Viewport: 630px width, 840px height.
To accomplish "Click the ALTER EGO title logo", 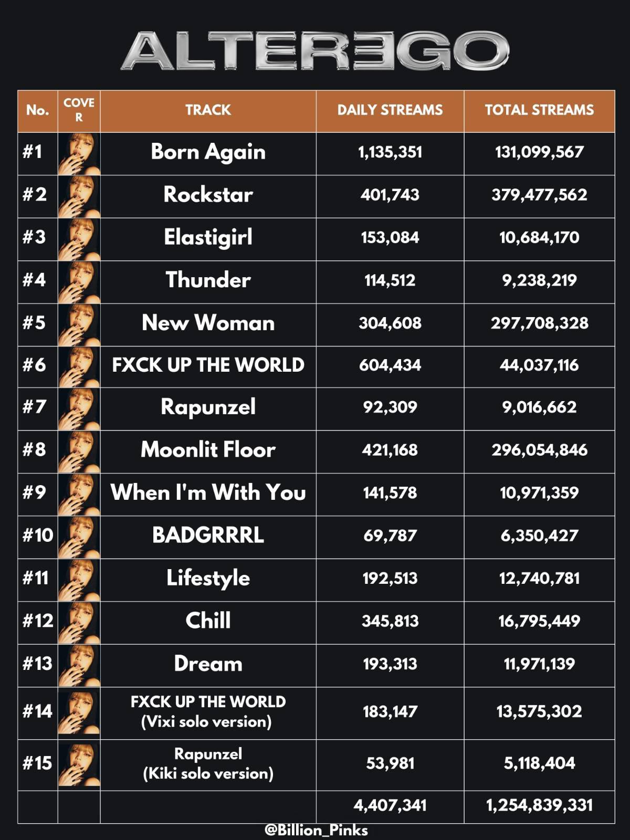I will 315,51.
